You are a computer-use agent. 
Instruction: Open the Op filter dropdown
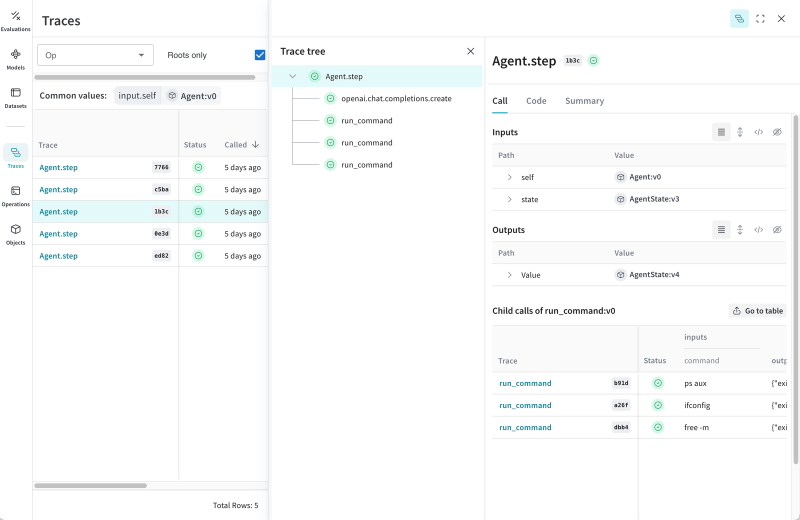point(95,55)
